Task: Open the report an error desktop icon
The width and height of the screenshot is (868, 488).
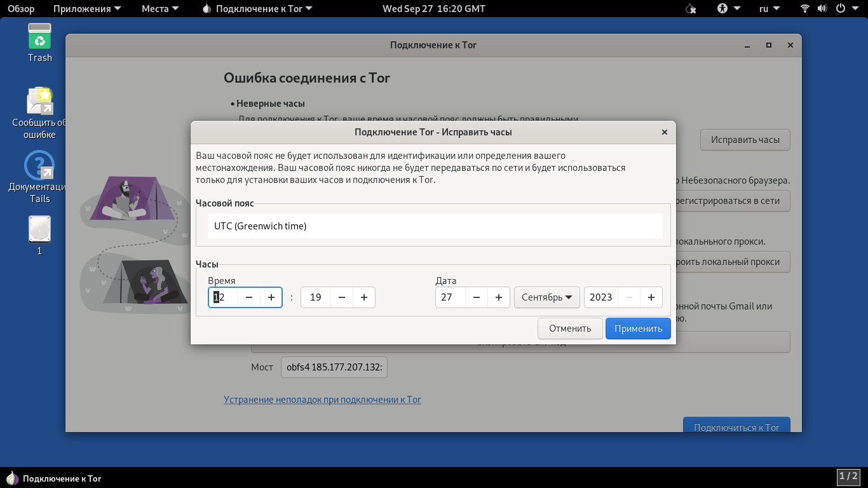Action: [39, 102]
